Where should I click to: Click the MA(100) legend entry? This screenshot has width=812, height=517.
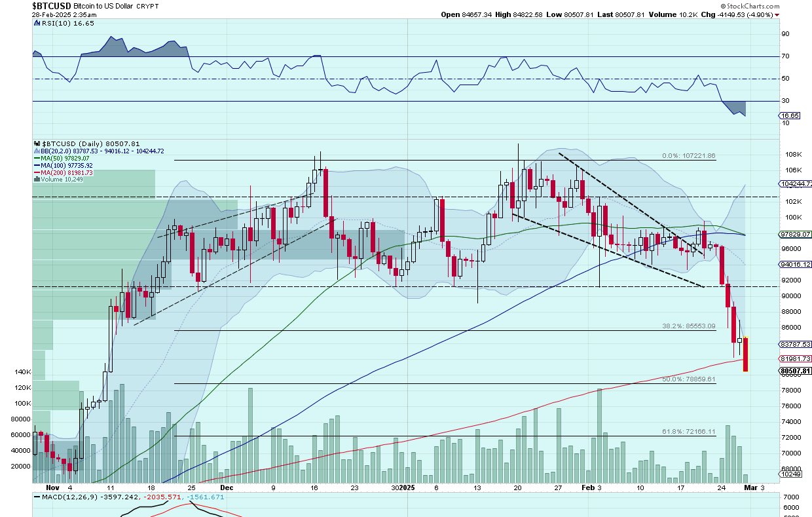pyautogui.click(x=64, y=166)
